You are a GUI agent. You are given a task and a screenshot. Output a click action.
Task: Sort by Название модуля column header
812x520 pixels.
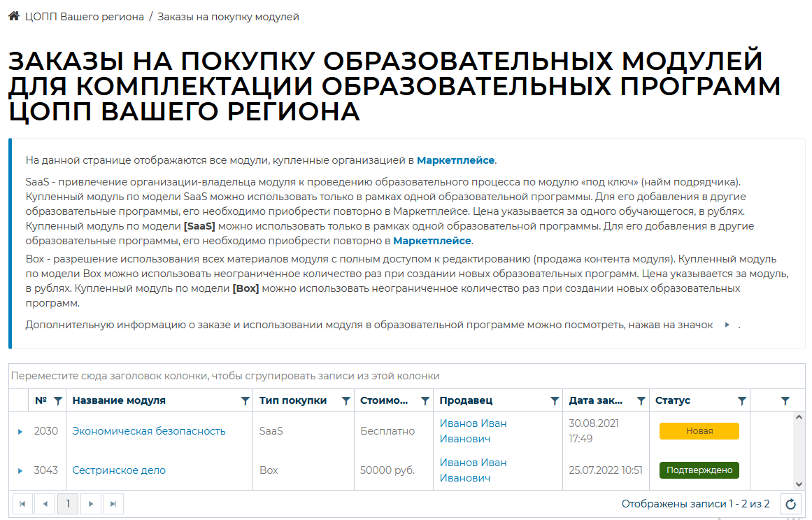tap(119, 400)
